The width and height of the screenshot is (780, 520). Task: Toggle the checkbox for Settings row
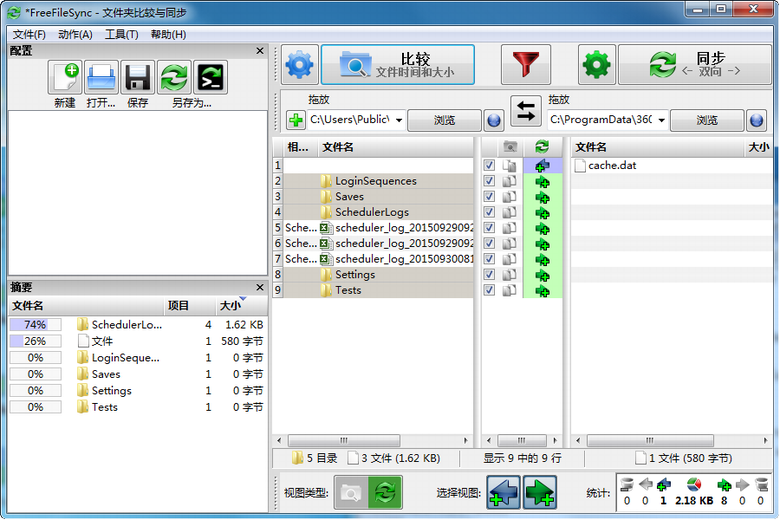(x=489, y=275)
